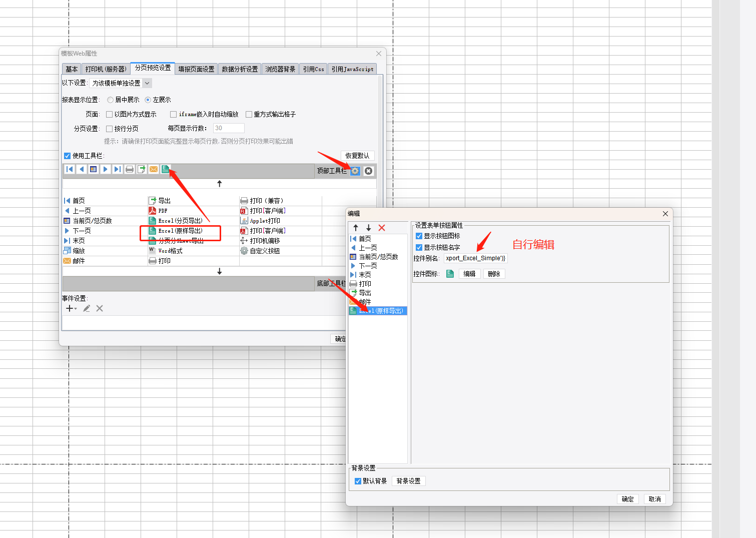Move button to bottom toolbar with down arrow
756x538 pixels.
point(220,271)
